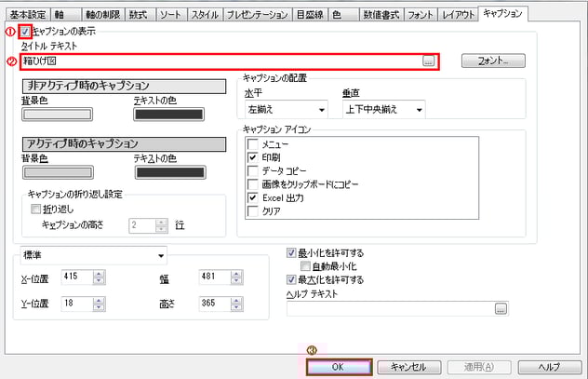The height and width of the screenshot is (379, 588).
Task: Uncheck the 印刷 caption icon
Action: [x=253, y=157]
